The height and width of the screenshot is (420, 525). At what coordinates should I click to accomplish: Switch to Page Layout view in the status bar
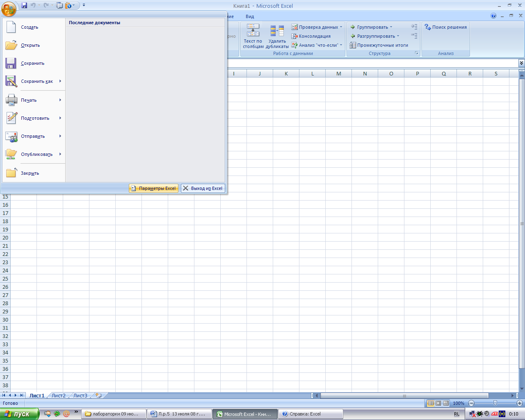coord(438,403)
